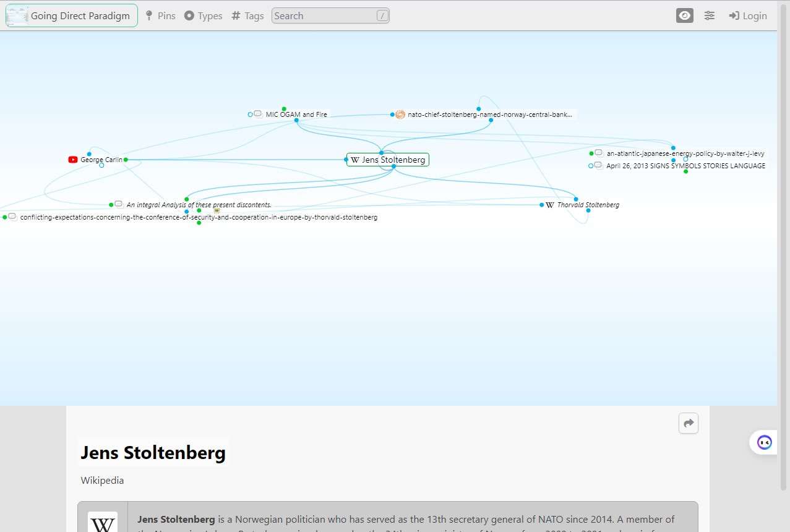The width and height of the screenshot is (790, 532).
Task: Click the note icon beside An integral Analysis
Action: pyautogui.click(x=119, y=204)
